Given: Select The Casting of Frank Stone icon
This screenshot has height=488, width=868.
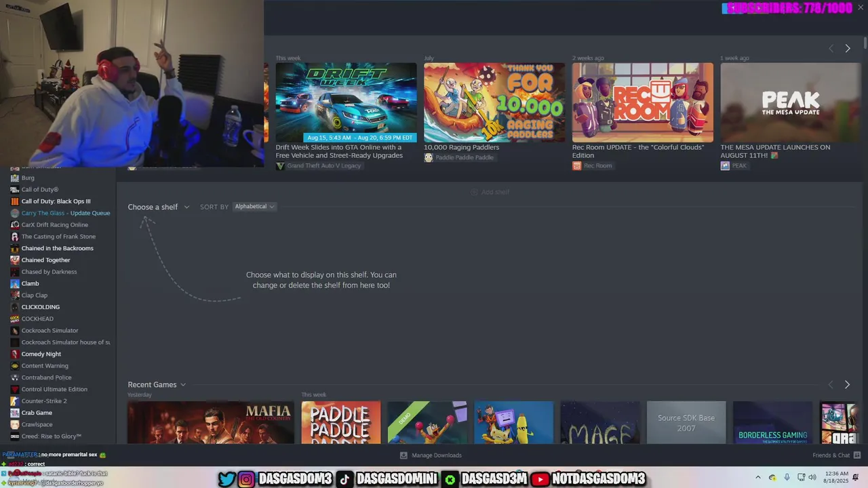Looking at the screenshot, I should tap(15, 237).
